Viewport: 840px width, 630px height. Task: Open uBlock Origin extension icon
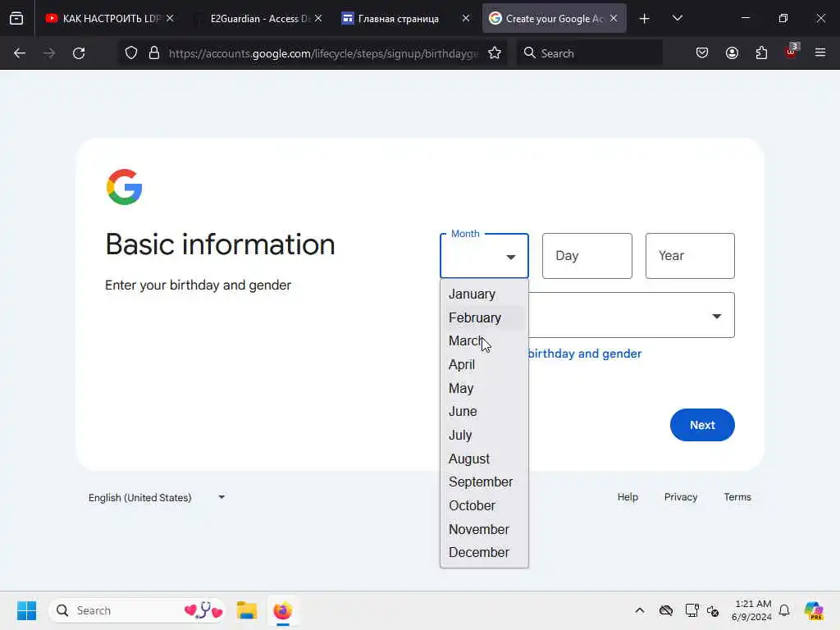point(792,52)
